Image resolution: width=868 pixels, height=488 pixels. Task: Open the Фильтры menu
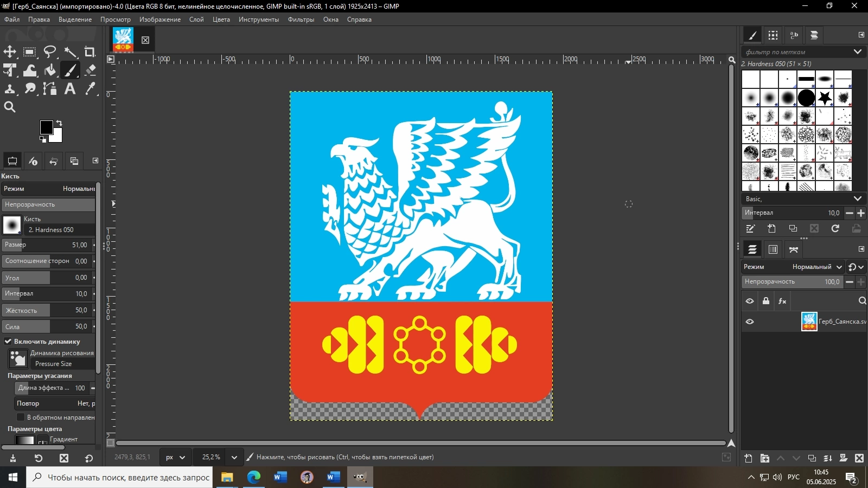301,20
